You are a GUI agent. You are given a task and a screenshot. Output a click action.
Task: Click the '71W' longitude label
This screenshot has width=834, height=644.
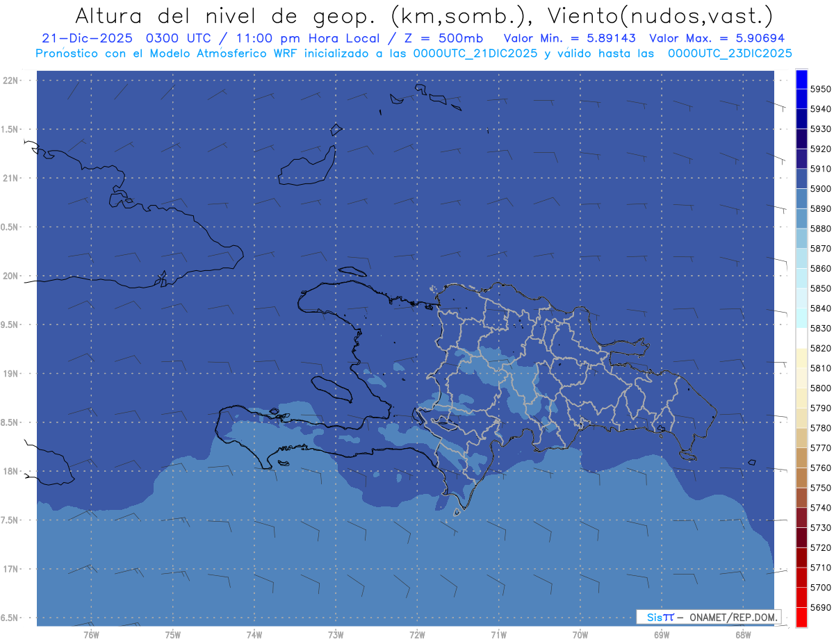(x=498, y=635)
